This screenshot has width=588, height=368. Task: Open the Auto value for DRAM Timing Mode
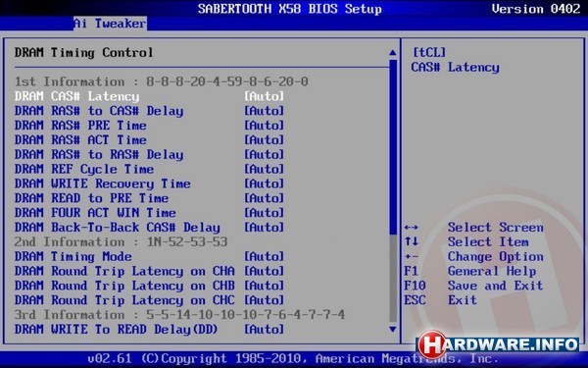pos(264,256)
